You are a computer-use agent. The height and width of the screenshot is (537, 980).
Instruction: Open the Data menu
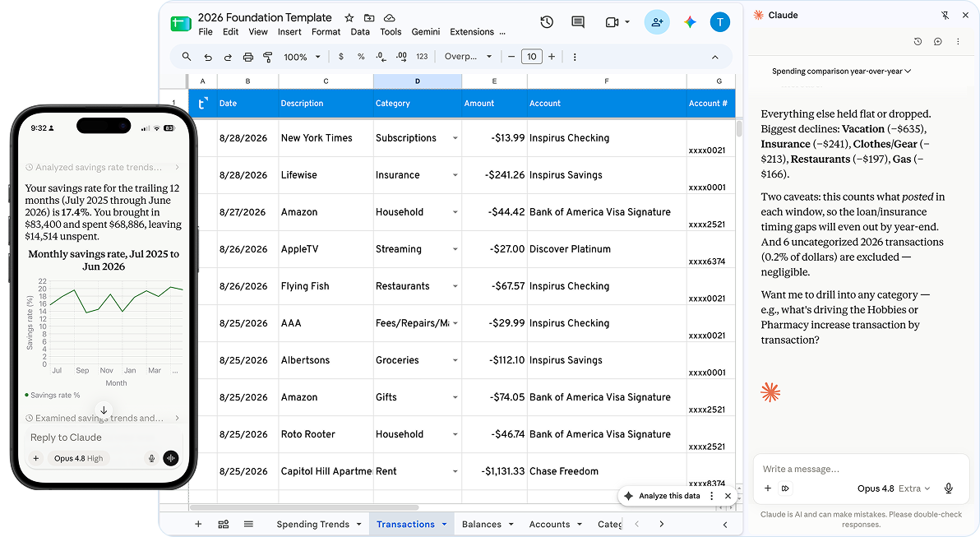click(360, 32)
